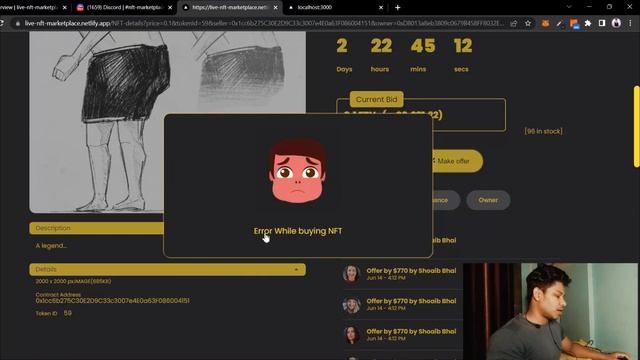Open a new browser tab
The width and height of the screenshot is (640, 360).
tap(398, 7)
